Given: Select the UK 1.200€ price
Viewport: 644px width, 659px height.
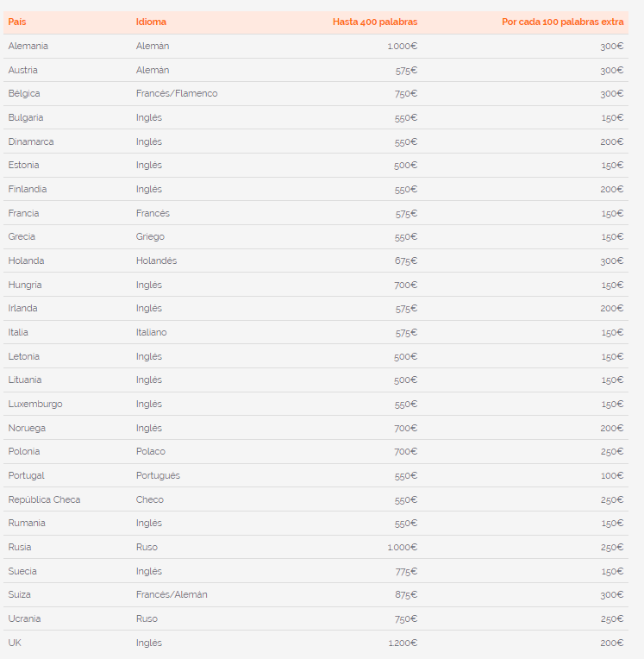Looking at the screenshot, I should tap(403, 643).
